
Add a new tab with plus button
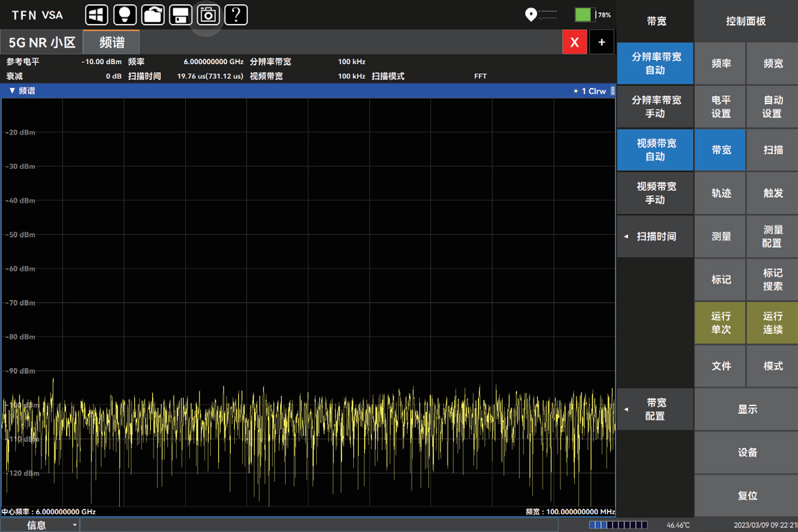point(601,42)
